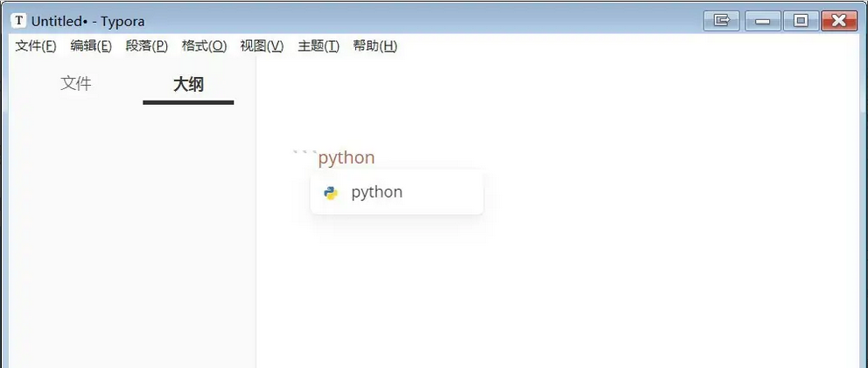The height and width of the screenshot is (368, 868).
Task: Open the 视图(V) menu
Action: click(x=262, y=46)
